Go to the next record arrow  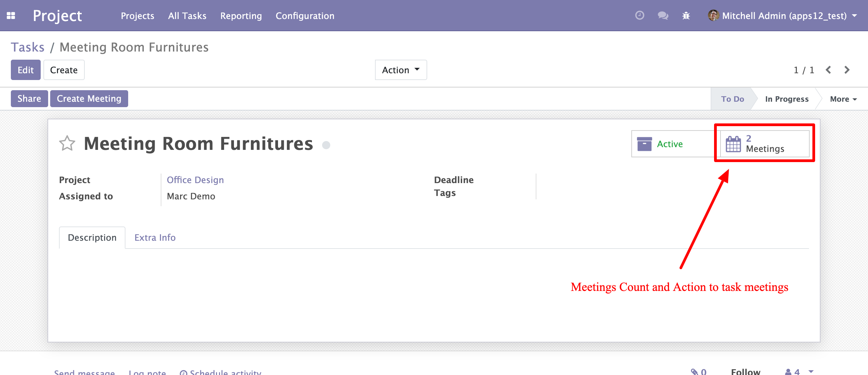pos(847,70)
